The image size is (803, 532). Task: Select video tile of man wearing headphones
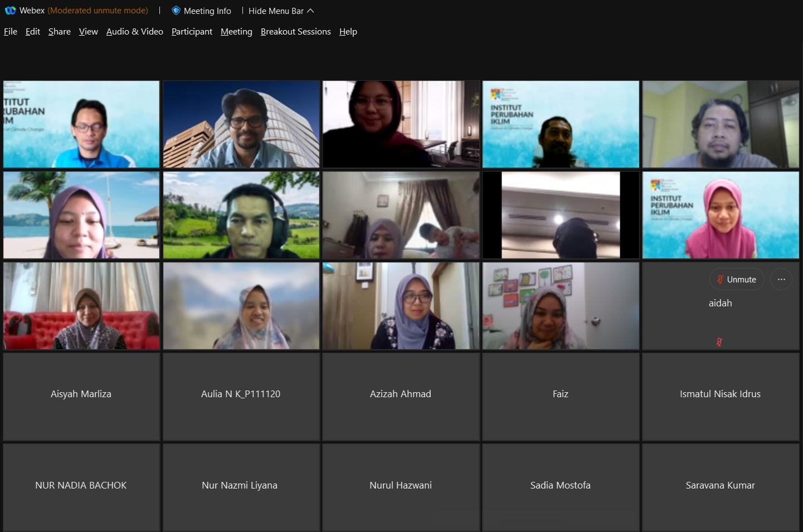(x=241, y=215)
